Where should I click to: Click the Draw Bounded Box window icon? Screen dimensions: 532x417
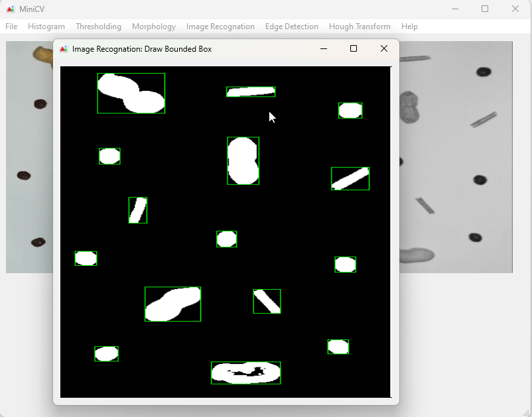[x=64, y=49]
